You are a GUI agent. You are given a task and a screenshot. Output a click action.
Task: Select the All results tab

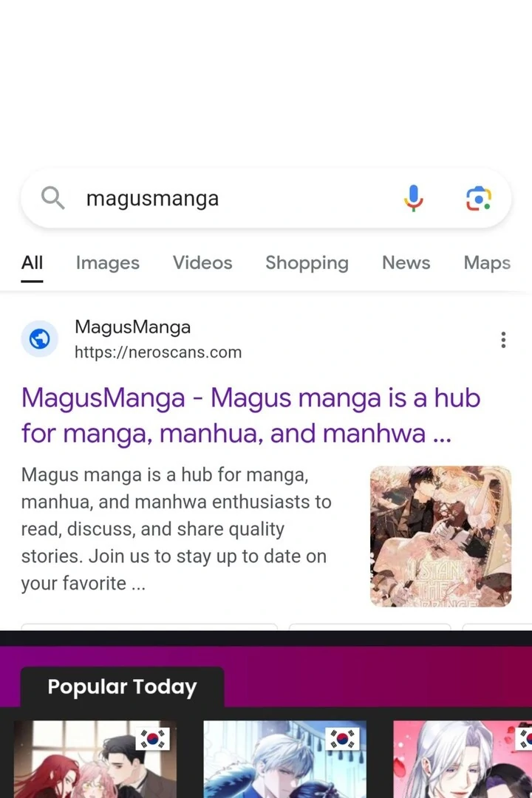(32, 262)
